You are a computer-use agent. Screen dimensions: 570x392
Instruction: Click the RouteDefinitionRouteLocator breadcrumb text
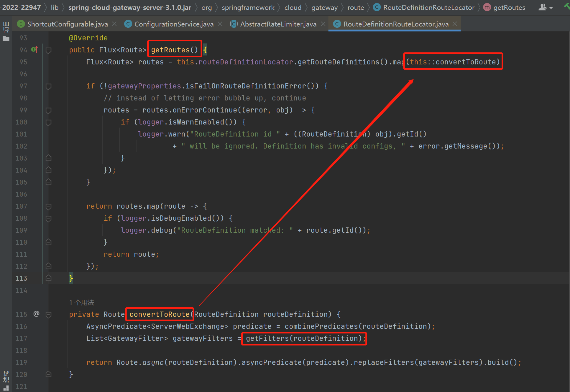click(x=429, y=7)
